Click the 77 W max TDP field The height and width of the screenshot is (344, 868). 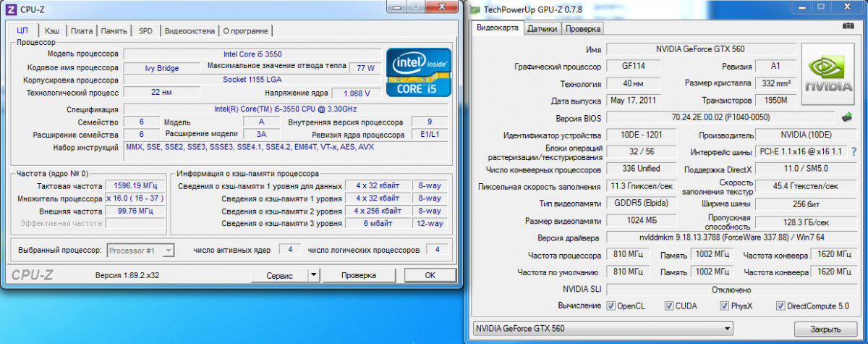point(366,68)
